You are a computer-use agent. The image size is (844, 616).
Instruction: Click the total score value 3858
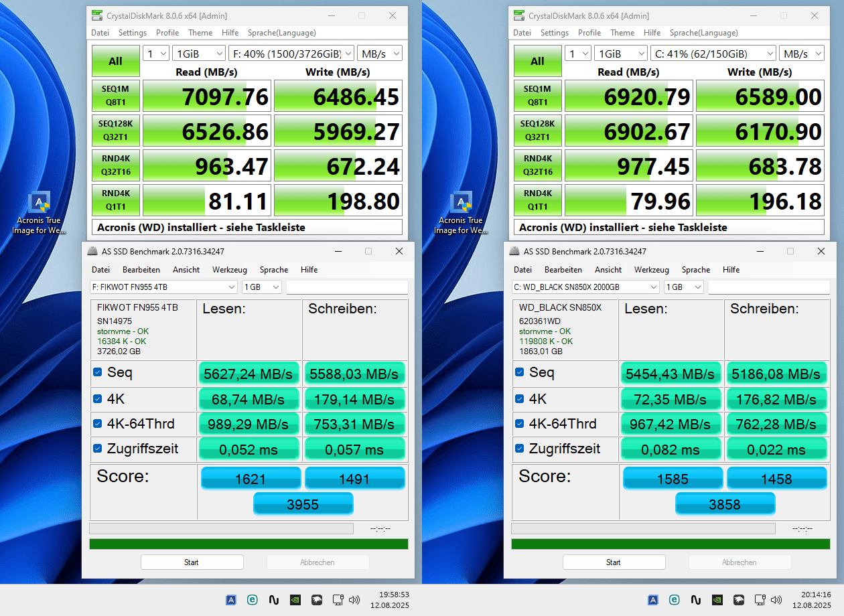point(725,504)
